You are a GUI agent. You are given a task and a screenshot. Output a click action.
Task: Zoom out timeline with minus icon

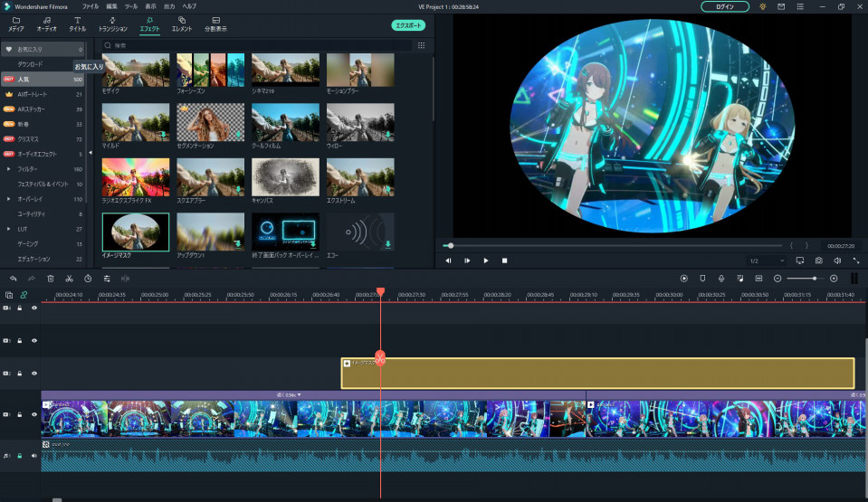click(777, 279)
